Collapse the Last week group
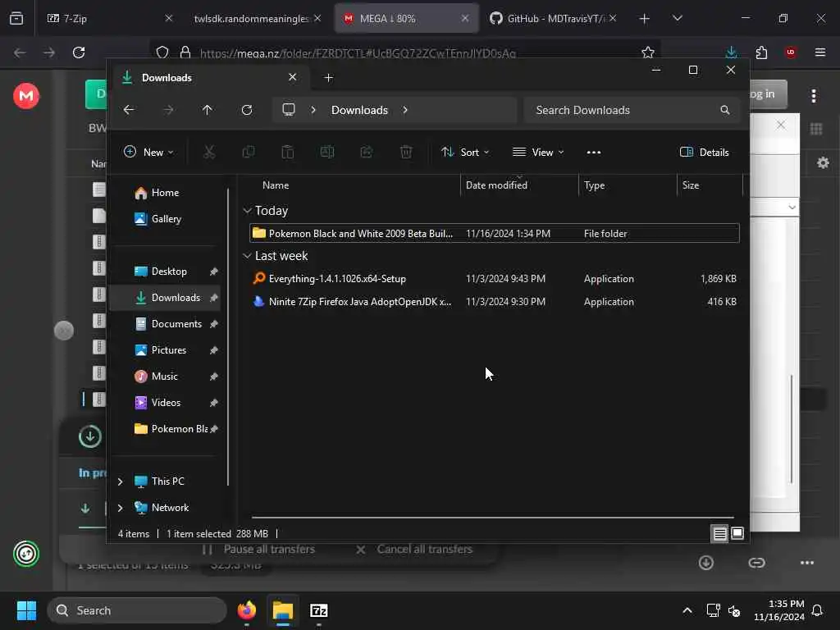 coord(247,256)
